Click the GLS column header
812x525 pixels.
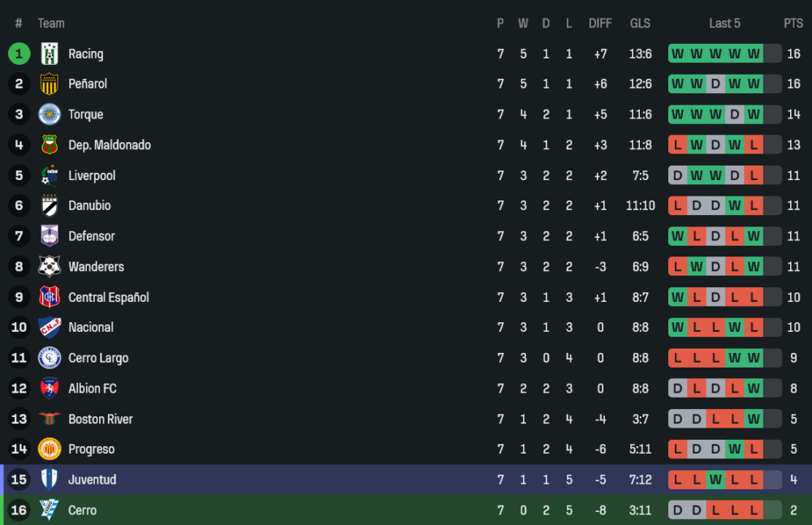(x=640, y=24)
